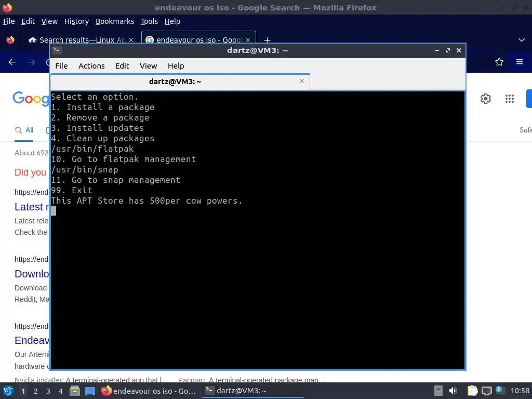The image size is (532, 399).
Task: Expand the list all tabs dropdown
Action: point(522,40)
